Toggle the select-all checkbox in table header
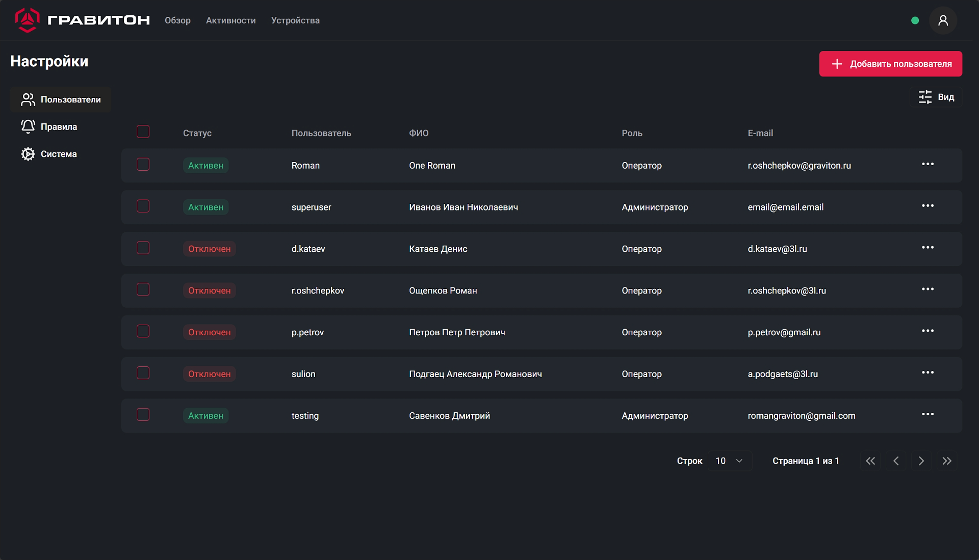 pyautogui.click(x=143, y=131)
